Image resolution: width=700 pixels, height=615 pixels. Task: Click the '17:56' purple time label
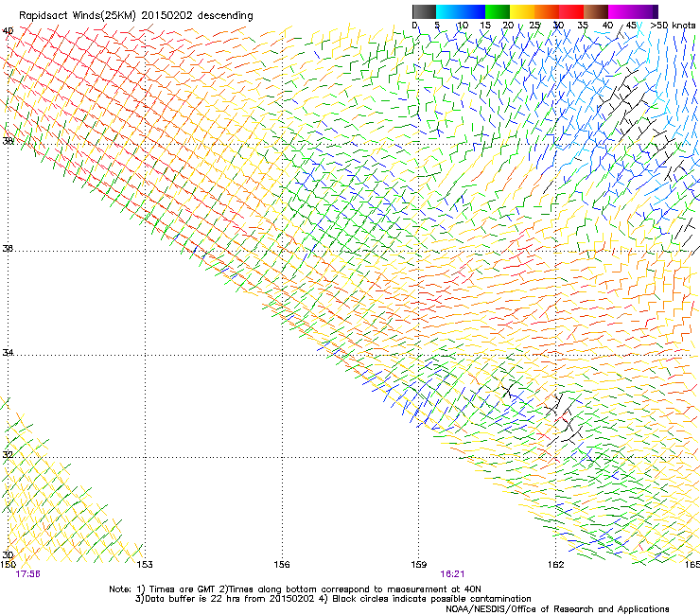coord(27,574)
